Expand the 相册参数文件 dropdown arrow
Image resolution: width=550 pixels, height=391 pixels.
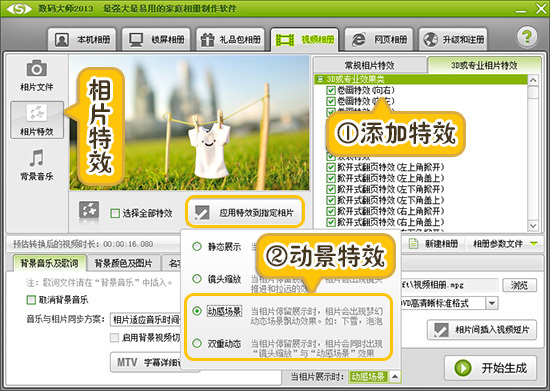coord(534,244)
